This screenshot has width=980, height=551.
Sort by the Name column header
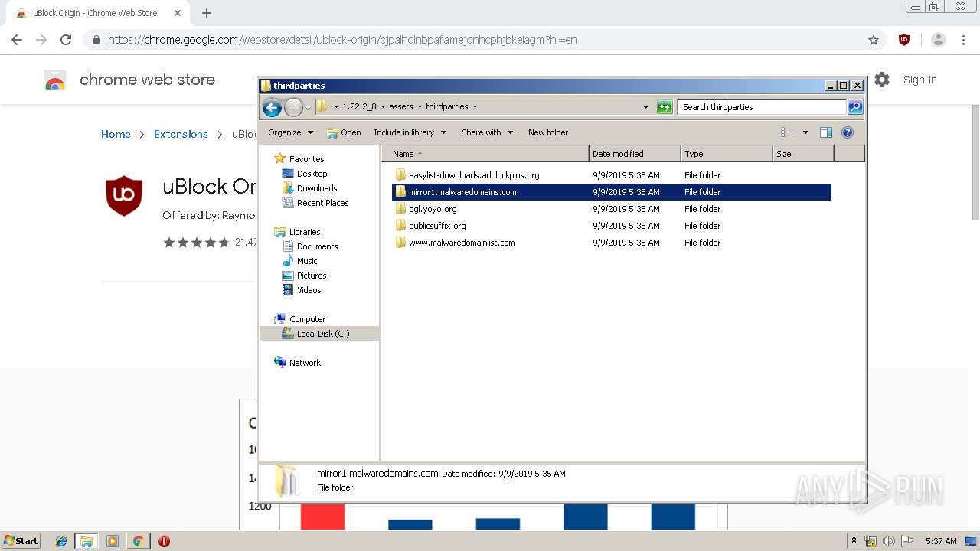point(485,154)
